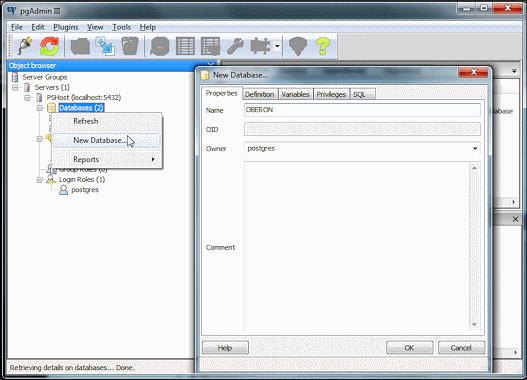Screen dimensions: 527x380
Task: Click the plug icon to add server connection
Action: coord(26,46)
